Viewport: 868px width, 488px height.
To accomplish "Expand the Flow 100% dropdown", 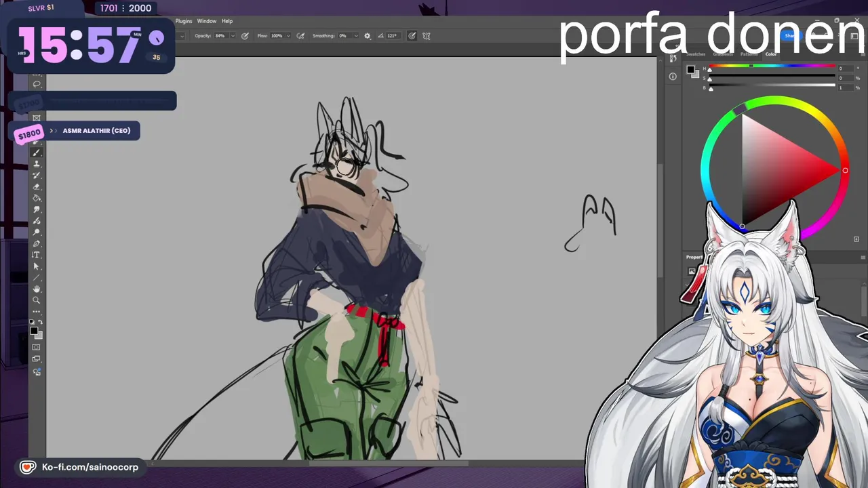I will point(289,36).
